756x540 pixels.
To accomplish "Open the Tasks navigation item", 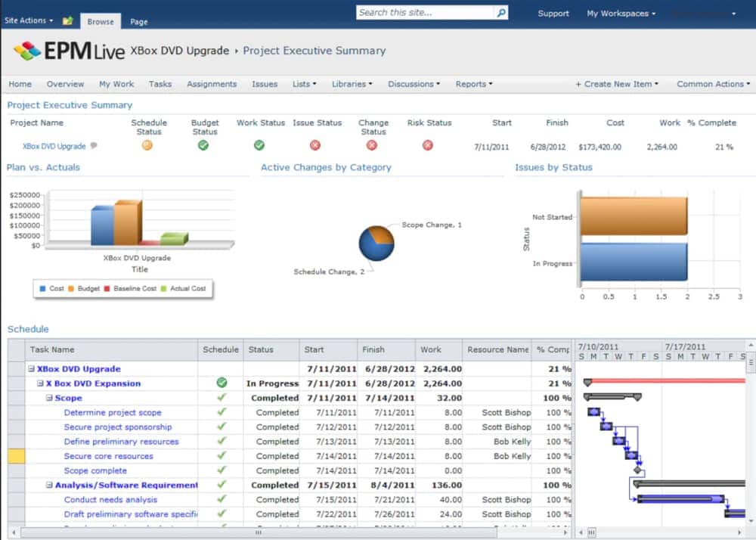I will pos(160,84).
